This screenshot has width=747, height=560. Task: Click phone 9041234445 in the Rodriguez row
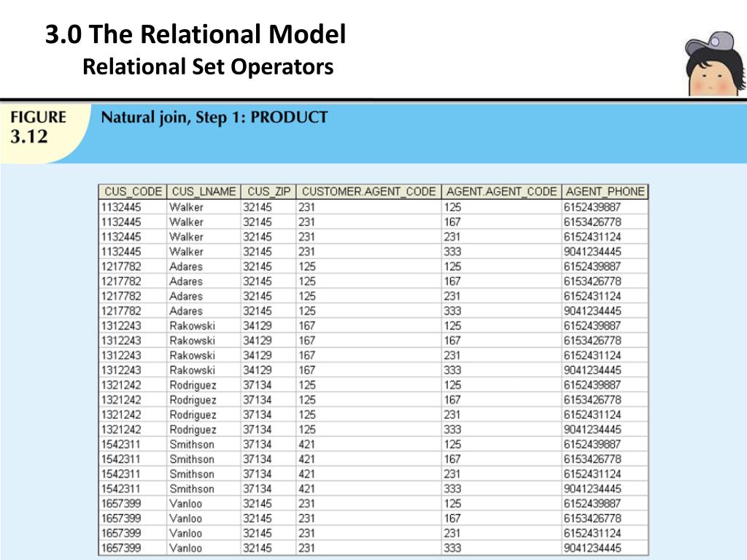point(592,429)
